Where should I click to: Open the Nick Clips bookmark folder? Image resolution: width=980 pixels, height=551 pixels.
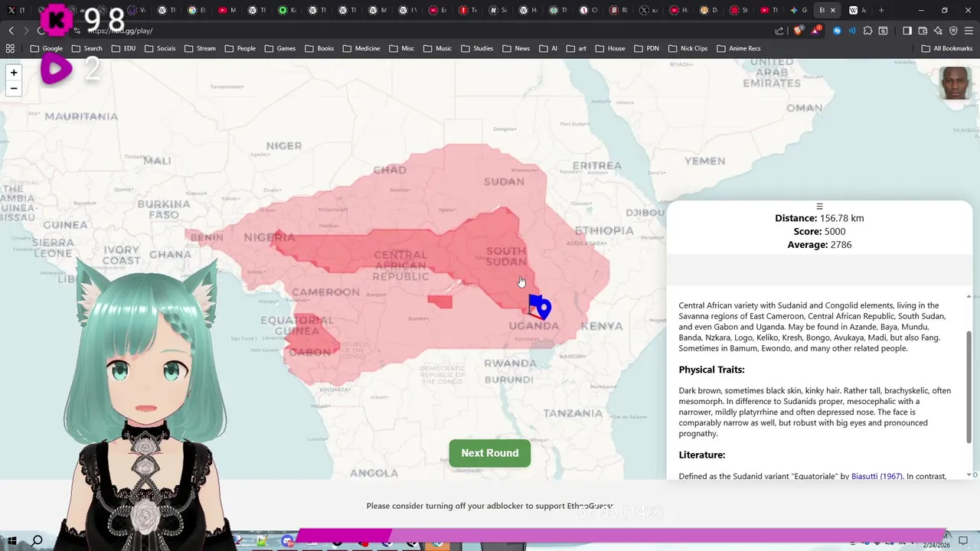point(688,48)
